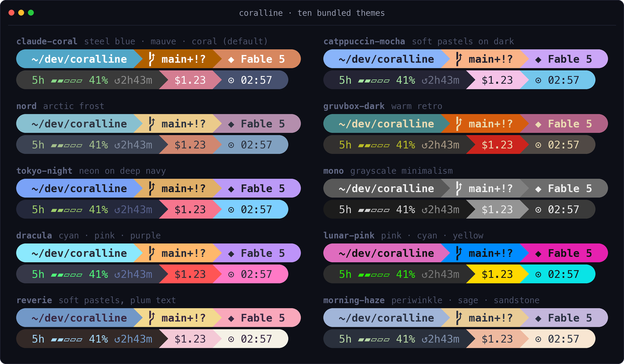Click the diamond icon in catppuccin-mocha theme
Screen dimensions: 624x364
point(538,59)
